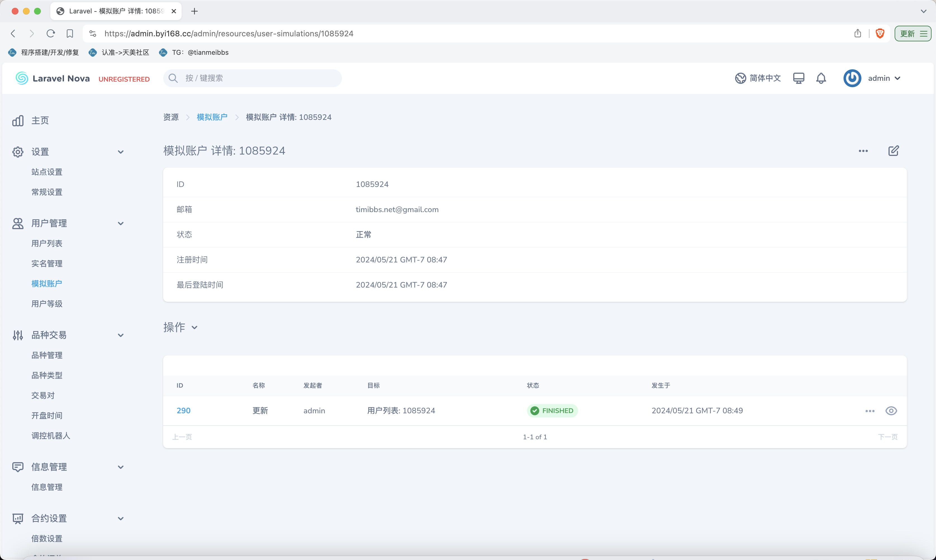Bookmark this page with bookmark icon
Viewport: 936px width, 560px height.
coord(70,34)
